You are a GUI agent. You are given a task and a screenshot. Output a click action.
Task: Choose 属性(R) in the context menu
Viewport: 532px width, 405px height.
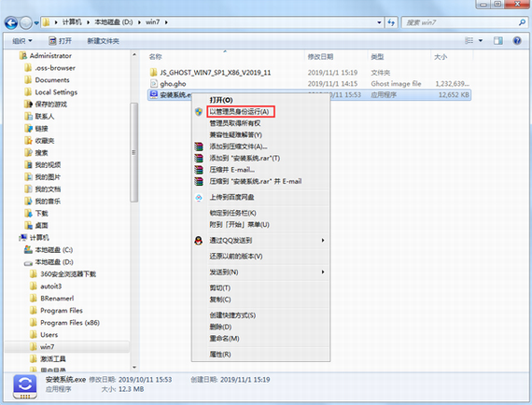tap(220, 355)
